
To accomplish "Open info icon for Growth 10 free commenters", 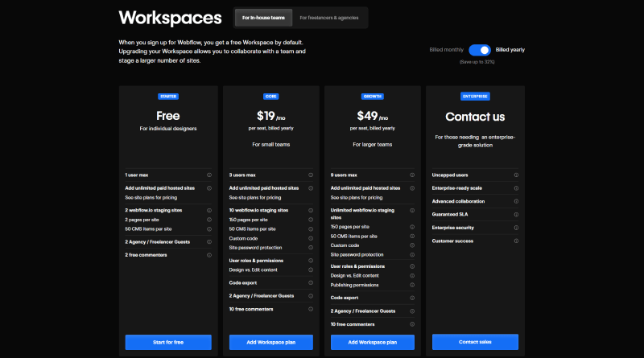I will point(412,324).
